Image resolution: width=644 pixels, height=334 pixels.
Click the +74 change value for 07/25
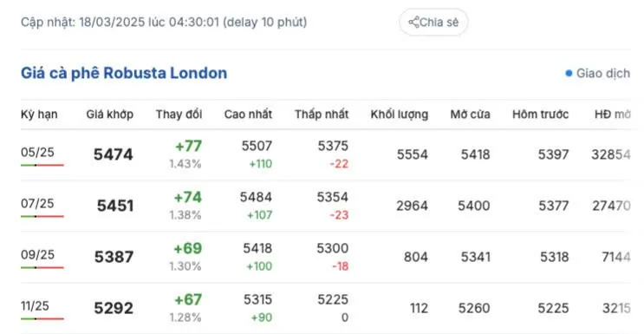coord(188,198)
